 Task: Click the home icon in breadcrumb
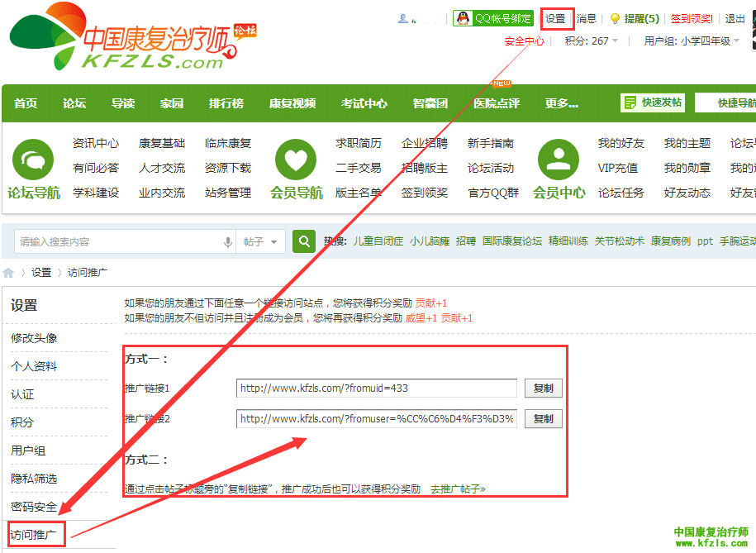point(8,273)
